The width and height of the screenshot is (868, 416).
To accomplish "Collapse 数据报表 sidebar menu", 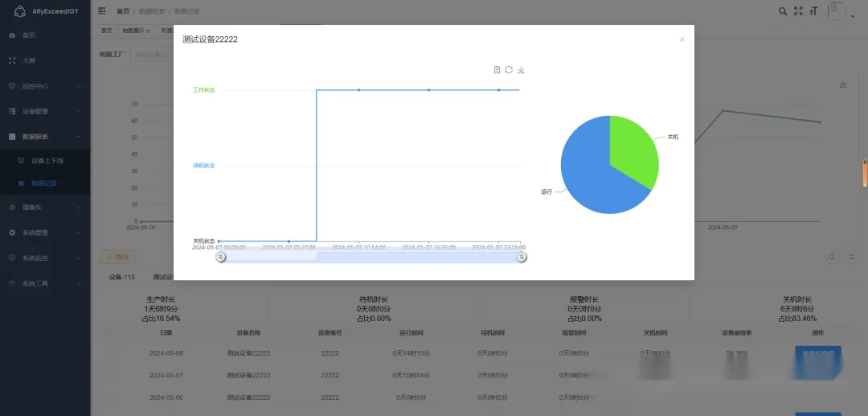I will tap(45, 136).
